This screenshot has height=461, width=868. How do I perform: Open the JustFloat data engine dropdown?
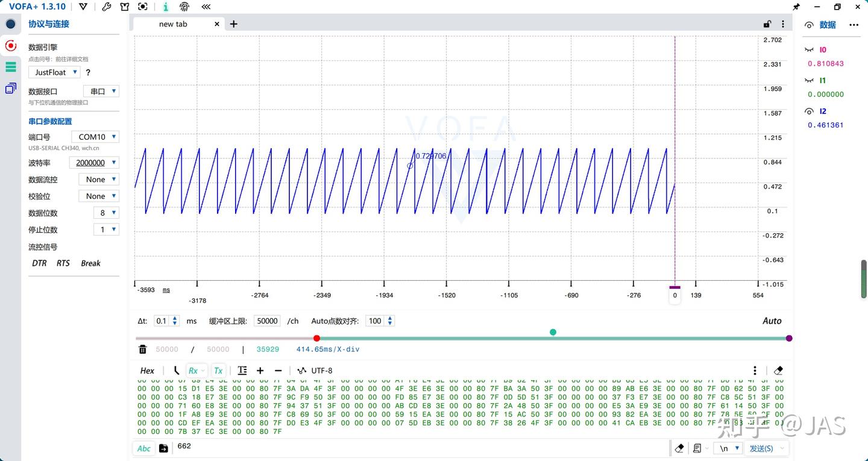click(x=54, y=72)
